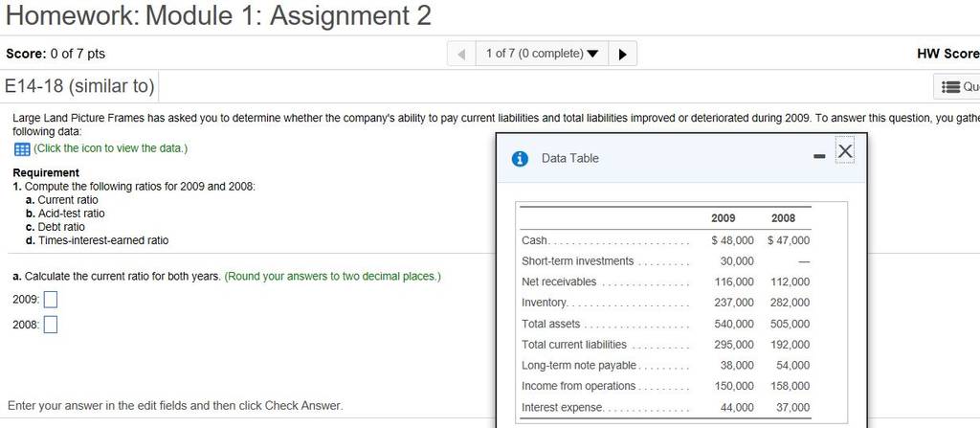Click the HW Score label

click(948, 54)
